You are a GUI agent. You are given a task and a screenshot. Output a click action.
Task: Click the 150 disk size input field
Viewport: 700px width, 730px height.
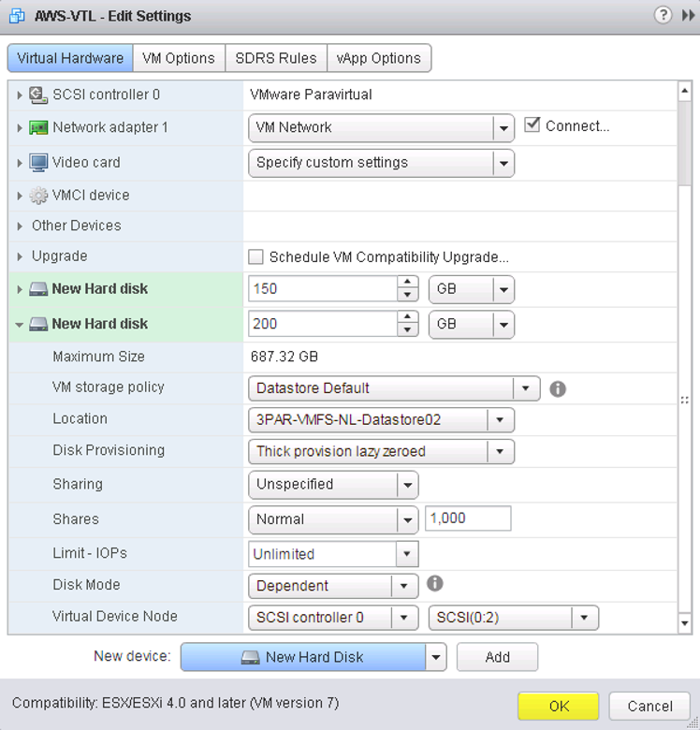click(323, 288)
